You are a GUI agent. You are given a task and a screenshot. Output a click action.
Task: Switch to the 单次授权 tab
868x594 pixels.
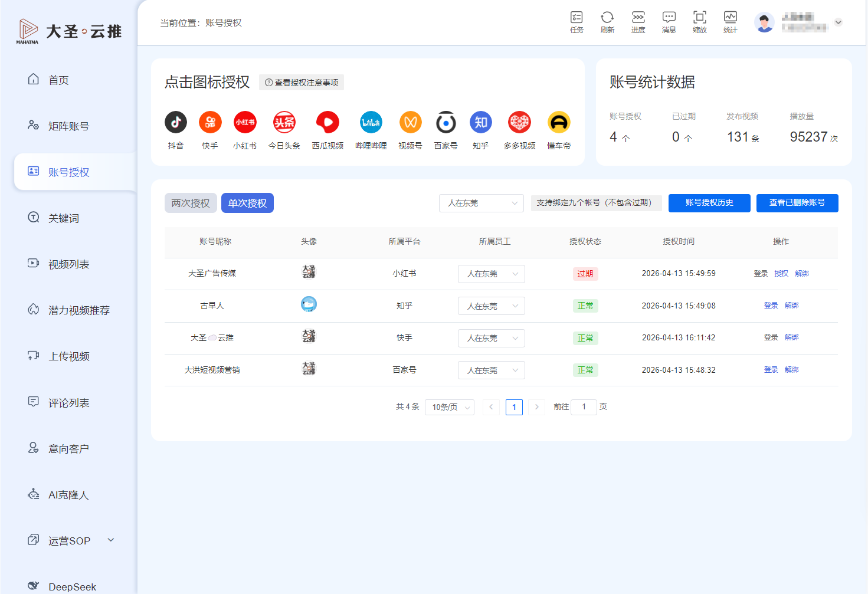pos(247,203)
